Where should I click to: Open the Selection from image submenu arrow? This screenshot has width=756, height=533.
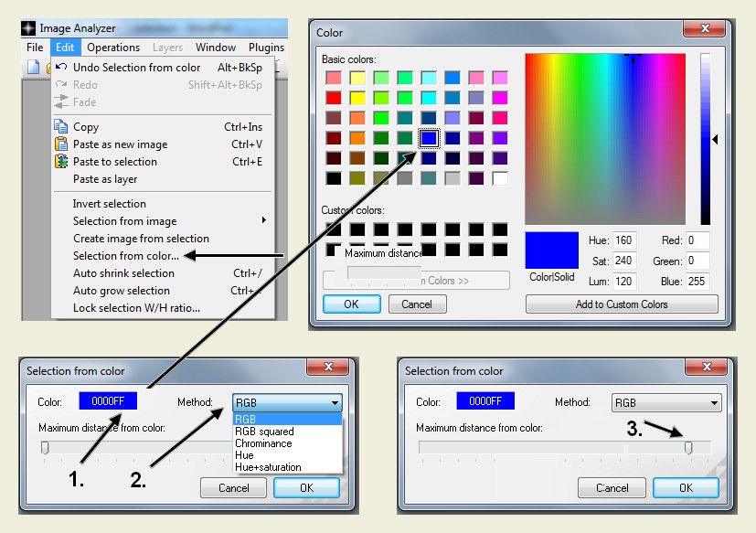264,220
